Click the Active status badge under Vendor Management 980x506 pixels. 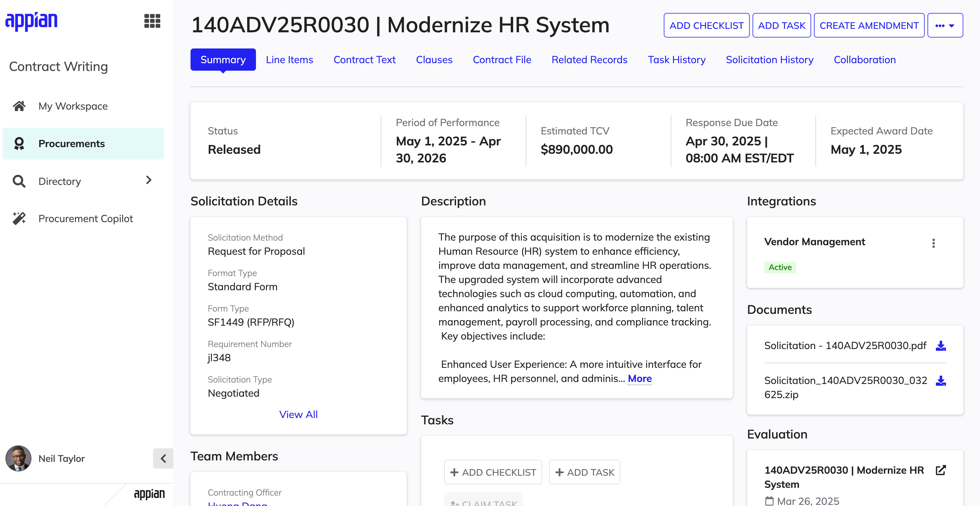[780, 267]
